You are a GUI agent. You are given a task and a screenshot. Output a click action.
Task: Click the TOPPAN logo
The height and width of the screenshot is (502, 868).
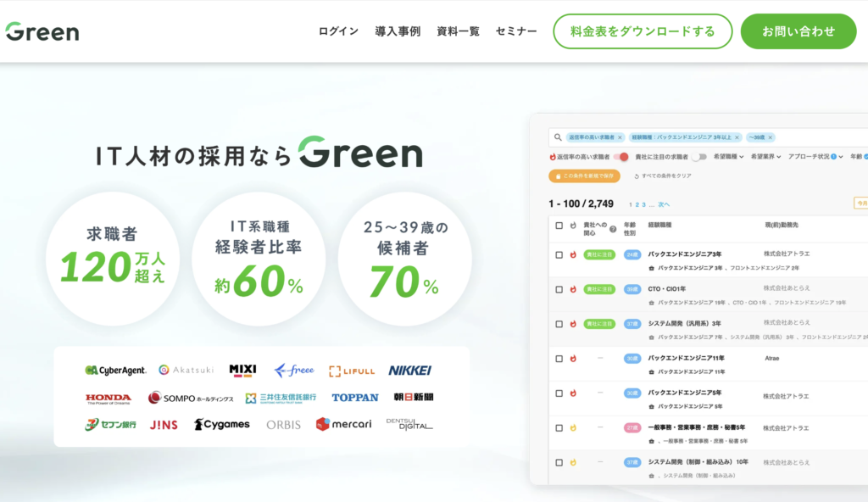tap(355, 398)
